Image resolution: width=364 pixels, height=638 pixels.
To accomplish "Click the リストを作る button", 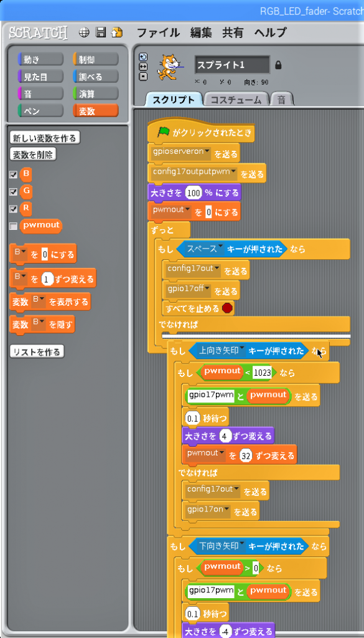I will (x=37, y=351).
